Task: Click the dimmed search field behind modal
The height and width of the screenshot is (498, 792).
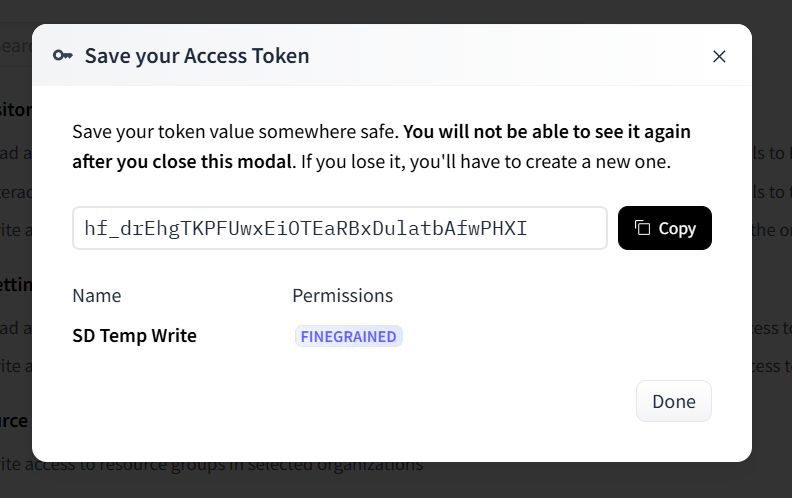Action: coord(16,46)
